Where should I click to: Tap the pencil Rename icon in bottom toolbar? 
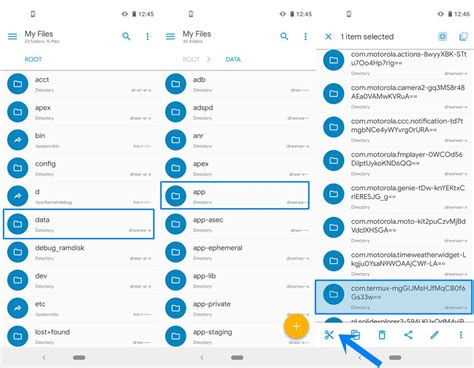[435, 335]
